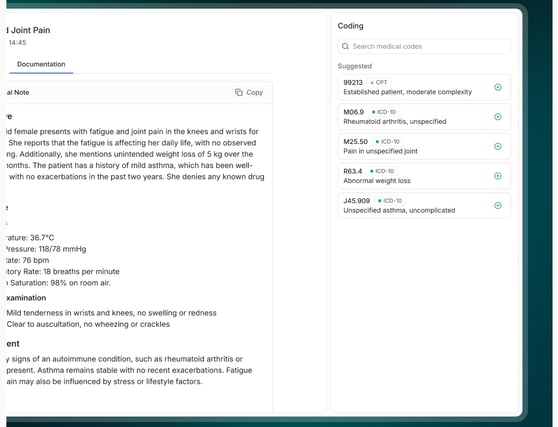This screenshot has width=558, height=427.
Task: Click into the Search medical codes field
Action: (424, 46)
